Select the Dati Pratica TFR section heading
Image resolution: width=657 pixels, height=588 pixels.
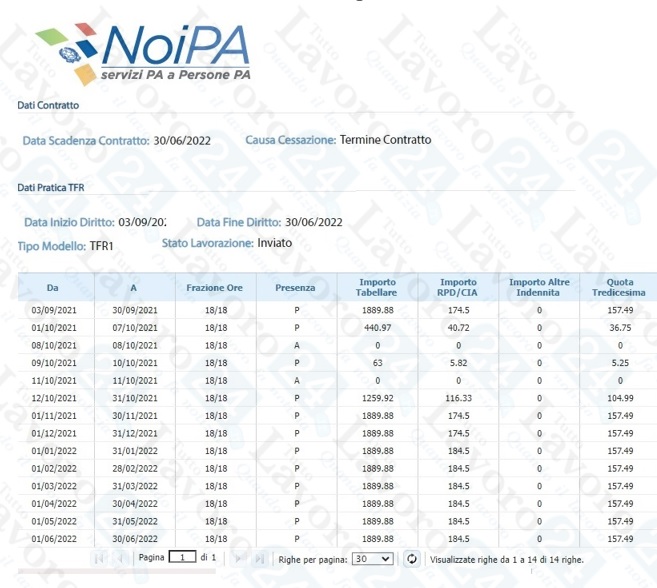(x=51, y=188)
